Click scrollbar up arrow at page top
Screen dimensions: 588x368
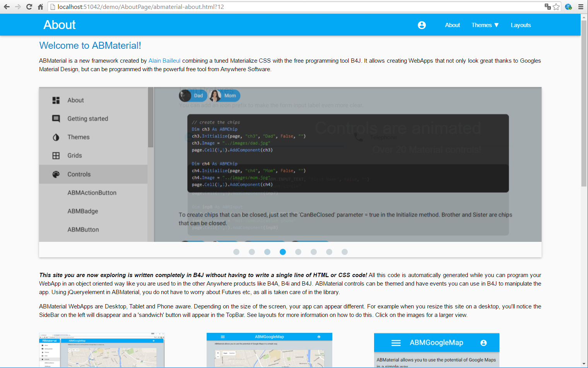(x=584, y=17)
